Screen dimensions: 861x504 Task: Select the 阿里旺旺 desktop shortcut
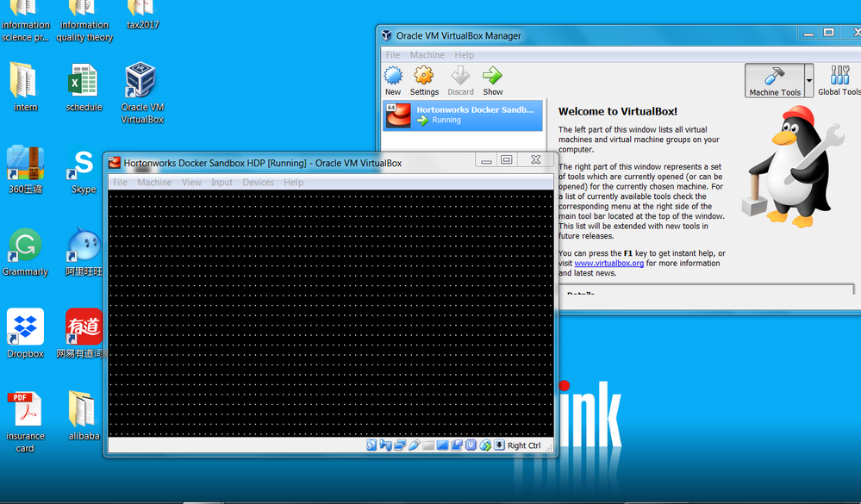pyautogui.click(x=84, y=252)
